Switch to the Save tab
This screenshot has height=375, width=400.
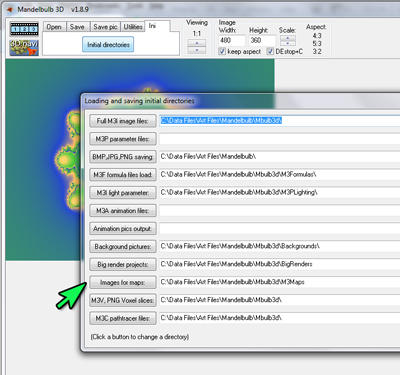click(x=77, y=27)
